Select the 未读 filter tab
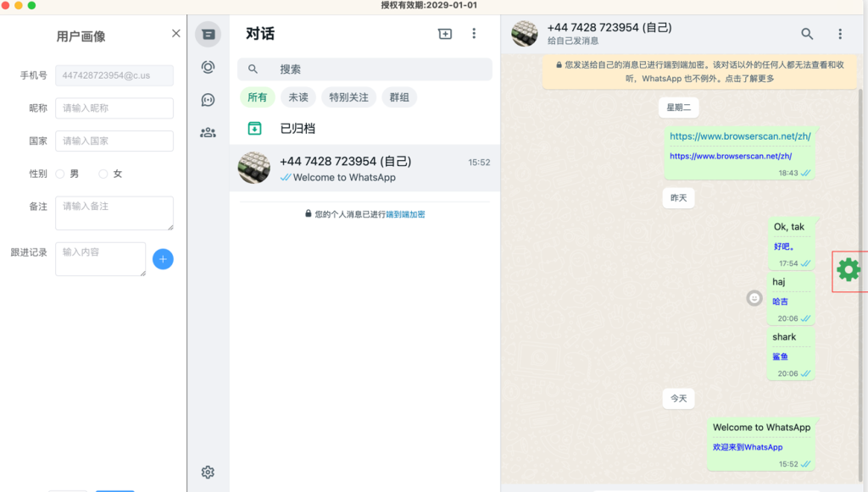Viewport: 868px width, 492px height. point(298,97)
